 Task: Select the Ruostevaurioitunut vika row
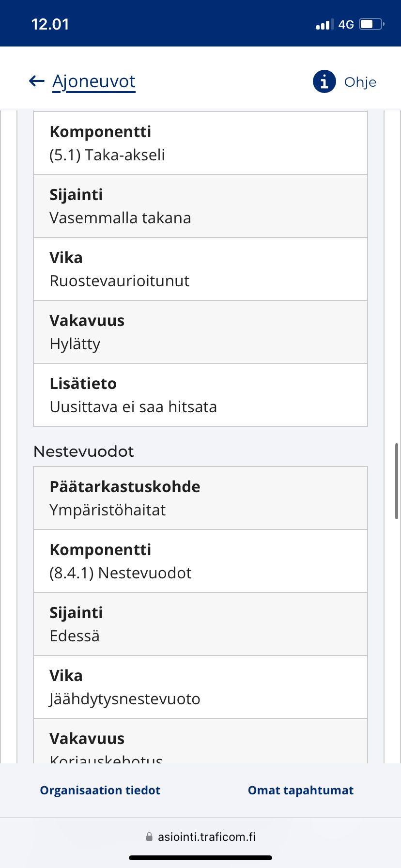tap(200, 269)
